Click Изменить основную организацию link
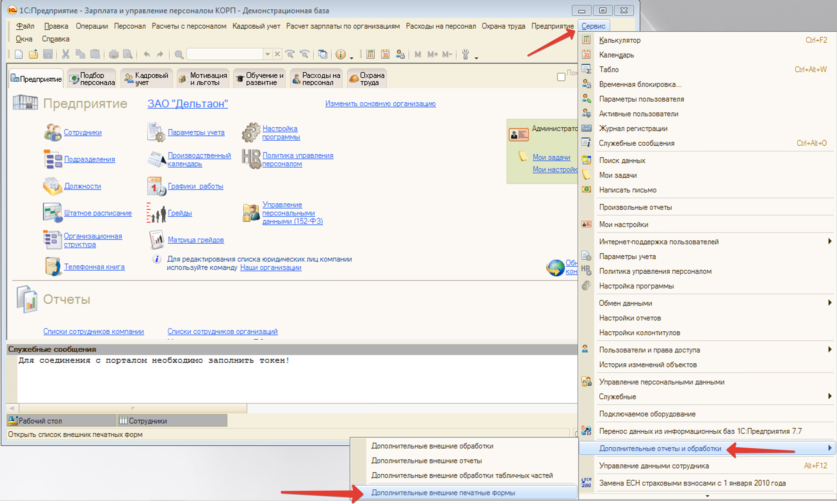The height and width of the screenshot is (504, 837). [x=380, y=103]
